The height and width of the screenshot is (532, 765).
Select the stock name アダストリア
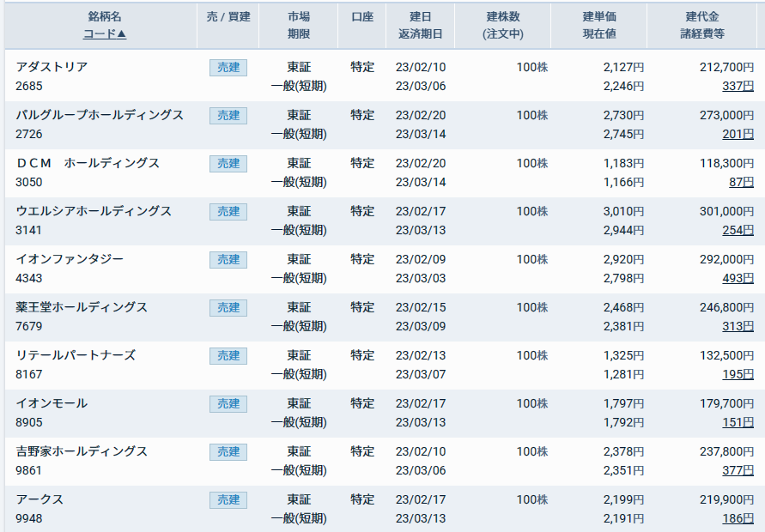pyautogui.click(x=52, y=67)
